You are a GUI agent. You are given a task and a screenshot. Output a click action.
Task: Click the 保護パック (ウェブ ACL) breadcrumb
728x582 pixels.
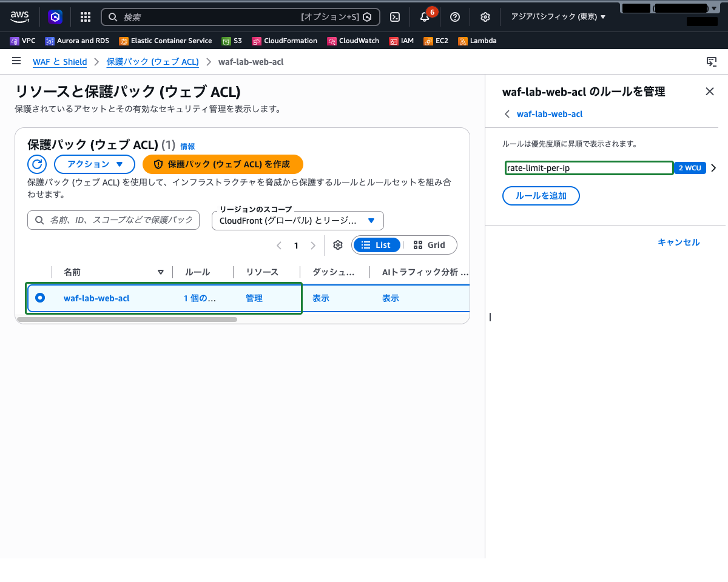point(152,62)
